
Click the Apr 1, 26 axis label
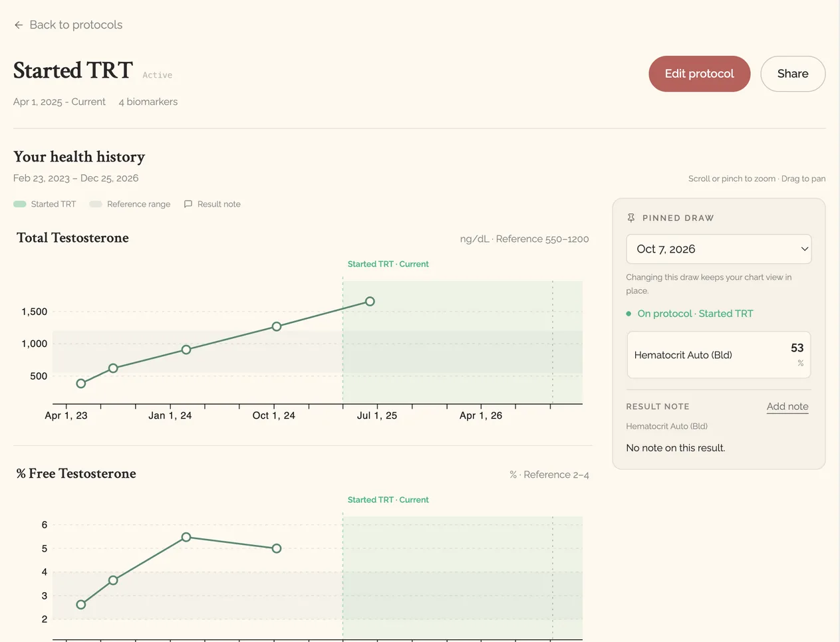(x=481, y=415)
